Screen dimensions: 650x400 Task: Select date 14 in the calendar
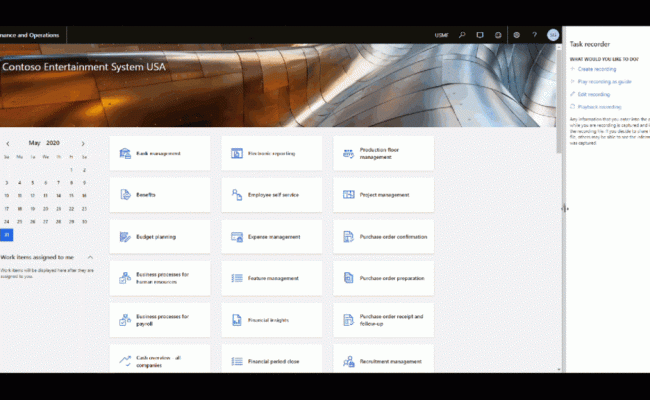(x=58, y=196)
